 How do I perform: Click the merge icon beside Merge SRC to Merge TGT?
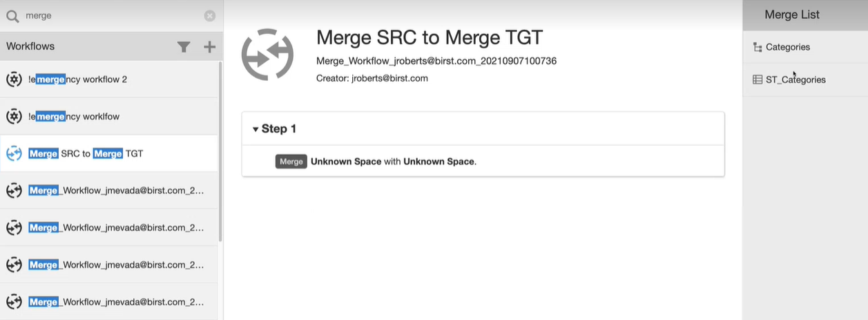click(x=14, y=153)
